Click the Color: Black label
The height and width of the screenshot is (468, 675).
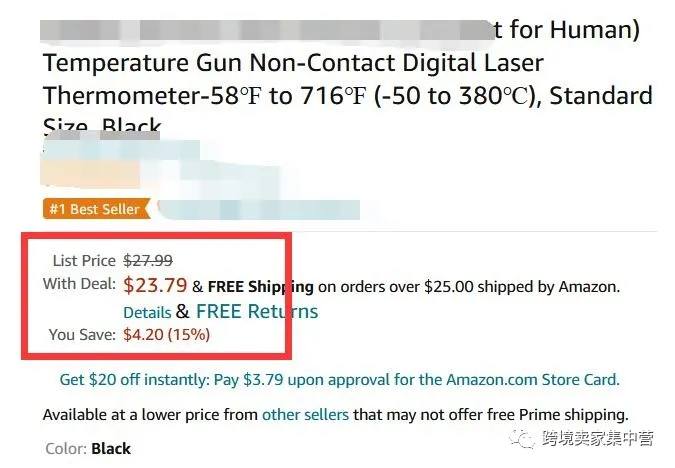(88, 449)
